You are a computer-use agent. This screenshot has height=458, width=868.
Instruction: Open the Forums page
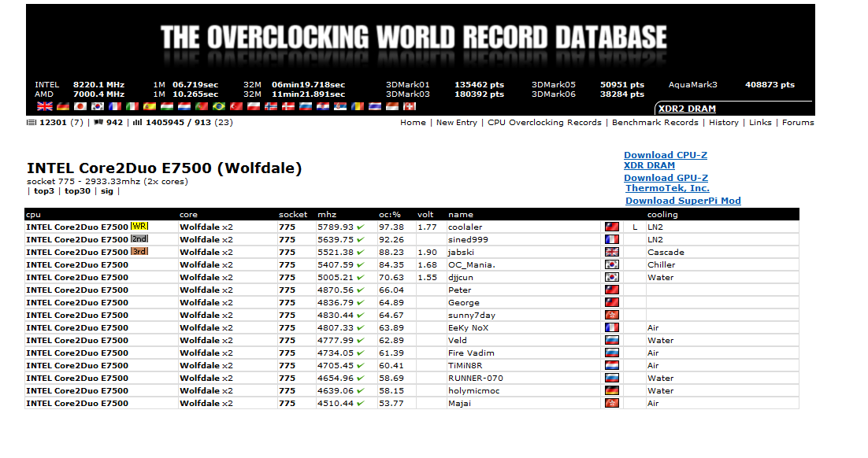pyautogui.click(x=798, y=123)
